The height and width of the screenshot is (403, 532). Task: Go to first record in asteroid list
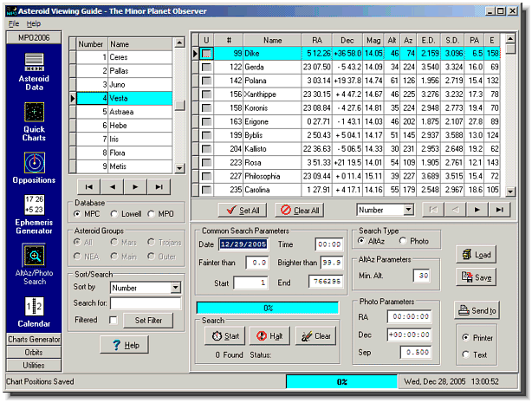pyautogui.click(x=89, y=186)
